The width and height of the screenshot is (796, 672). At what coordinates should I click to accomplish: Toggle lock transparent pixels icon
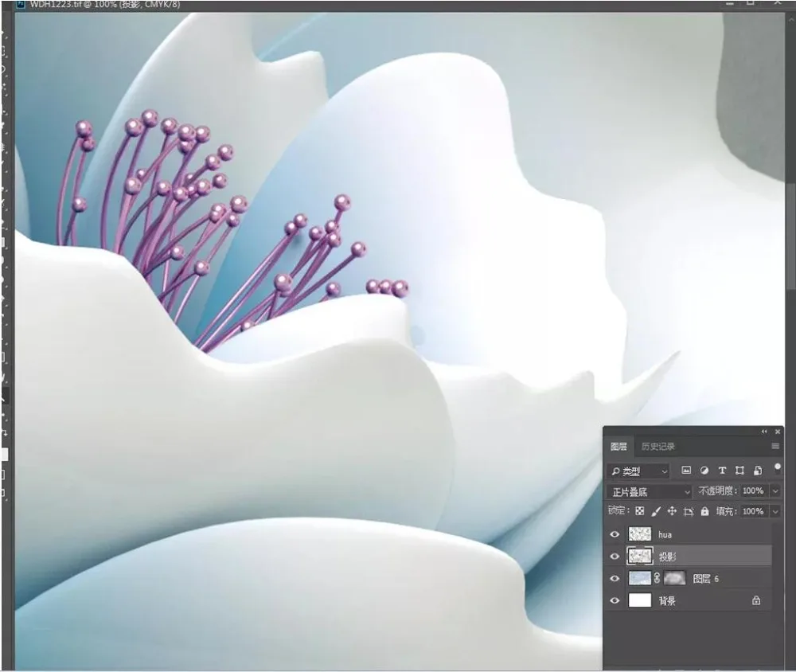click(x=640, y=511)
